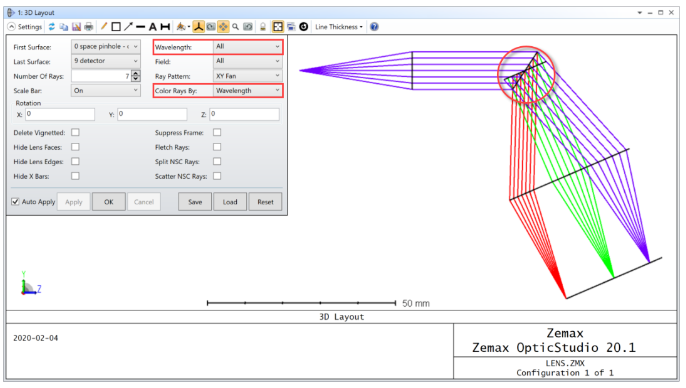Image resolution: width=686 pixels, height=388 pixels.
Task: Select the arrow annotation tool
Action: tap(128, 27)
